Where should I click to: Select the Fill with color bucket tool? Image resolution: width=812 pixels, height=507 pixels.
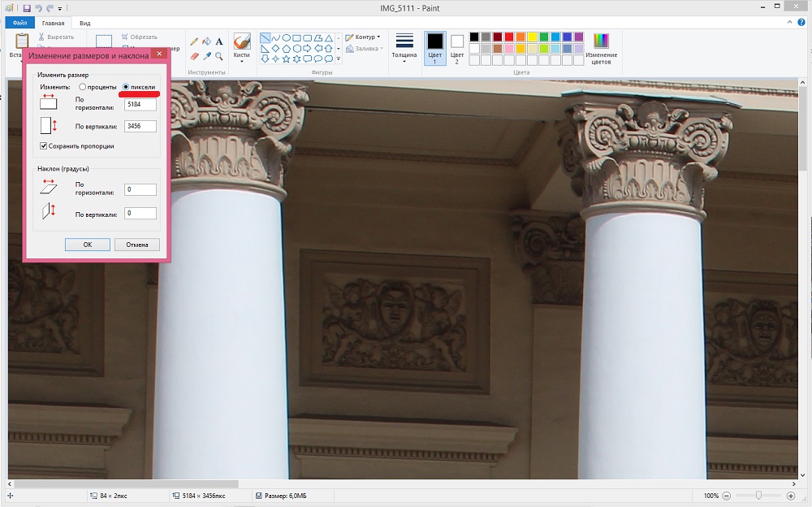coord(206,41)
